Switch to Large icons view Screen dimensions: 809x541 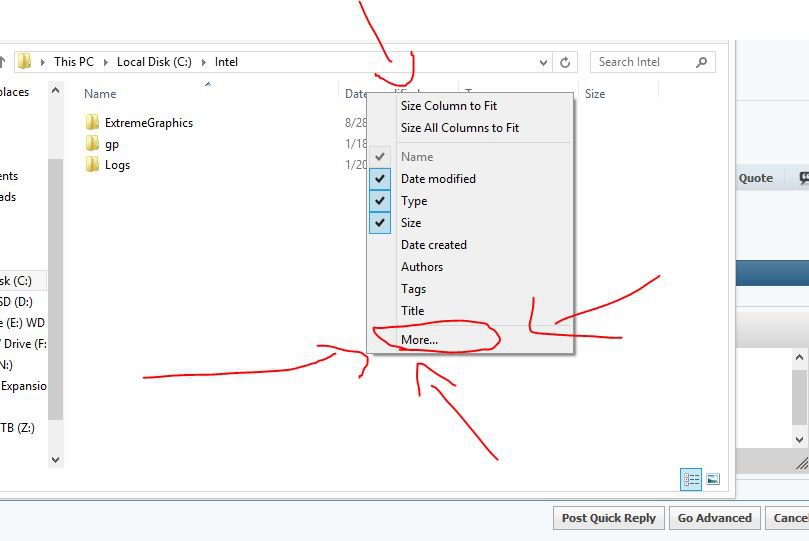tap(713, 480)
